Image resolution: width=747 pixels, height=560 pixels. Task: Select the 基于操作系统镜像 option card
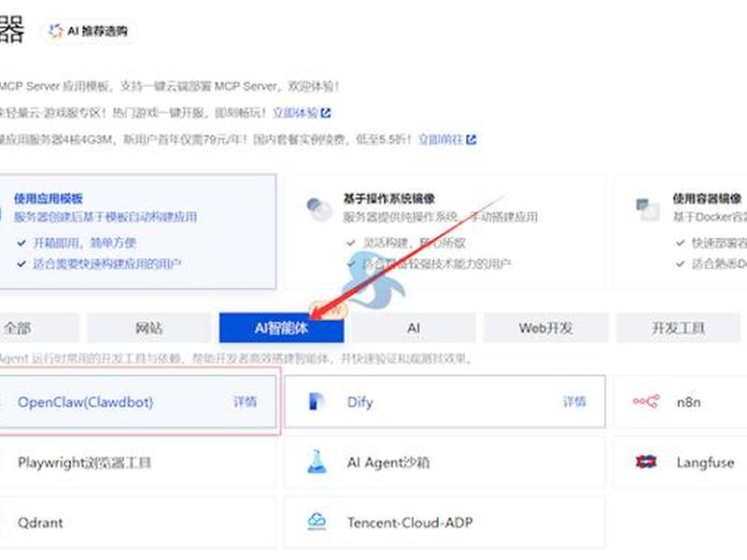tap(445, 231)
